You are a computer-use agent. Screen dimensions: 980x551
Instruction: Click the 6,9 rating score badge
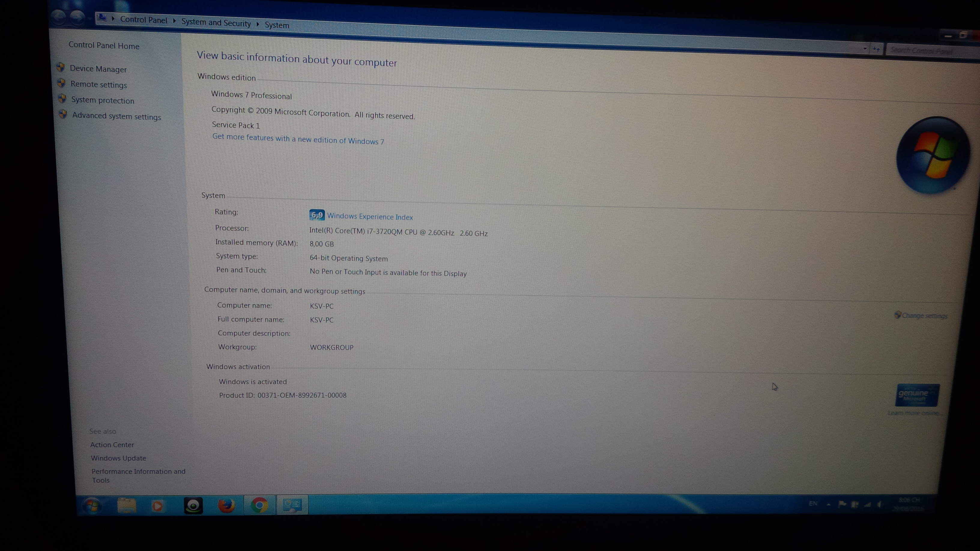(x=317, y=215)
